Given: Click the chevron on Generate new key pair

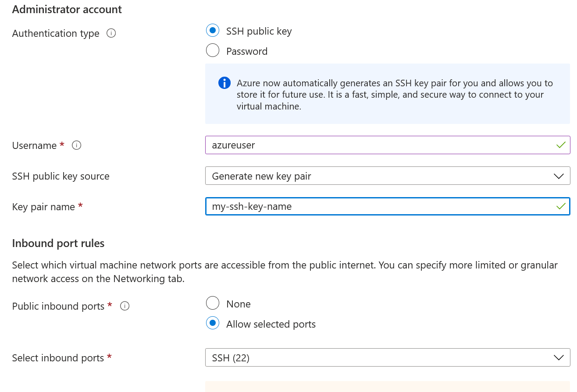Looking at the screenshot, I should [559, 176].
